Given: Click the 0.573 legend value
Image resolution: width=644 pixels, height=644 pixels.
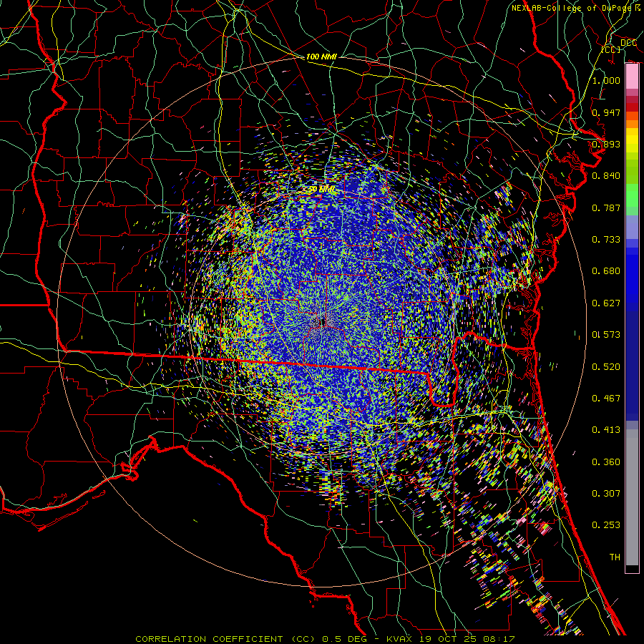Looking at the screenshot, I should 606,335.
